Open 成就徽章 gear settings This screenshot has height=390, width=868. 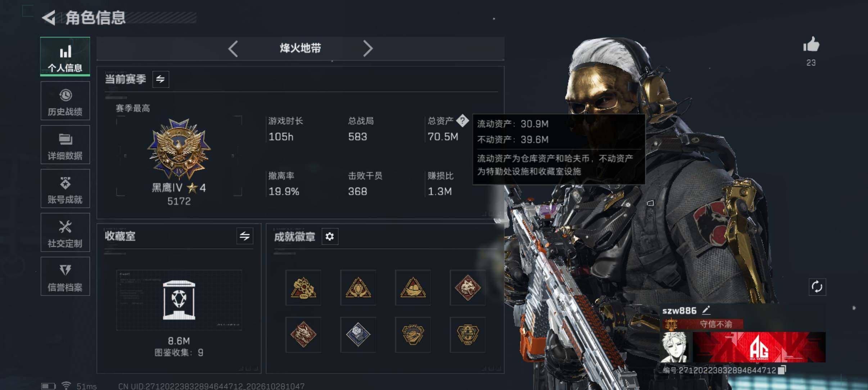330,236
